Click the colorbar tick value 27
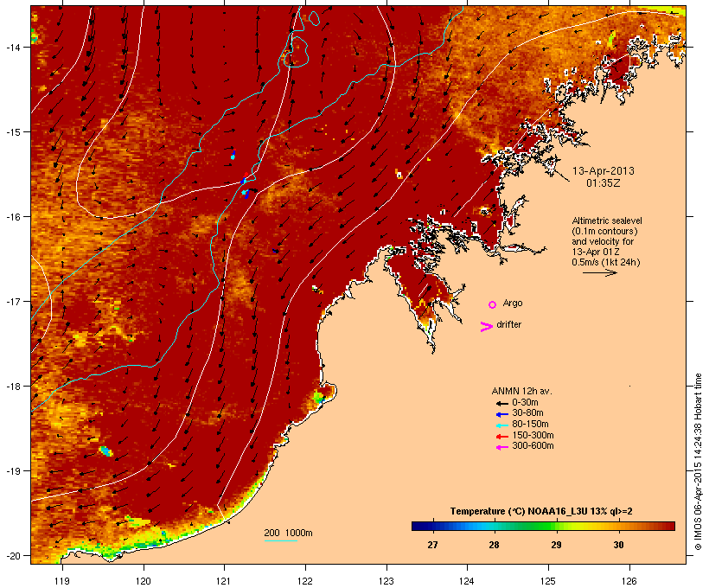Image resolution: width=709 pixels, height=588 pixels. click(x=432, y=545)
